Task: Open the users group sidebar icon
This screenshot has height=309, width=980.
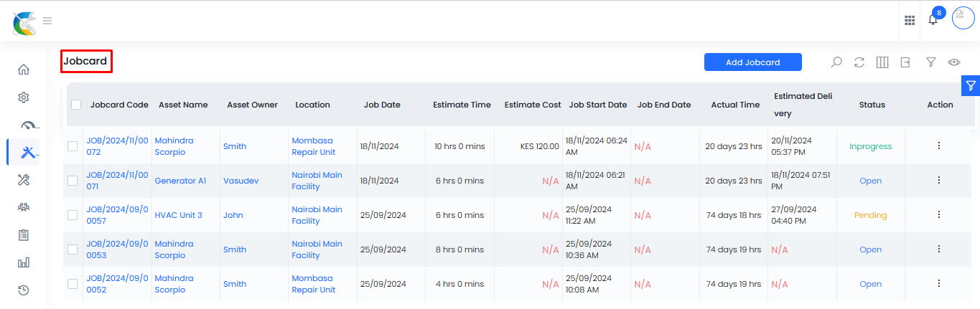Action: [x=24, y=207]
